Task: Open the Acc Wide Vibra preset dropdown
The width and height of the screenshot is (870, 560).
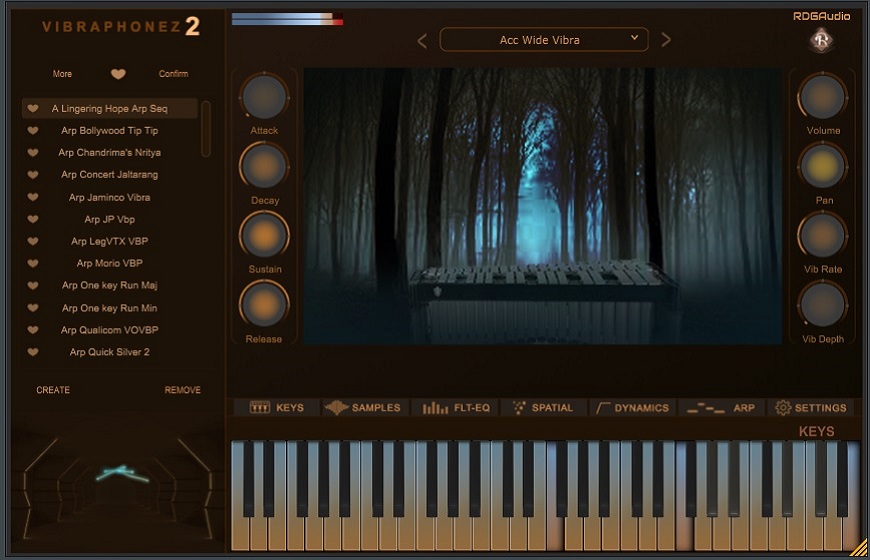Action: click(544, 40)
